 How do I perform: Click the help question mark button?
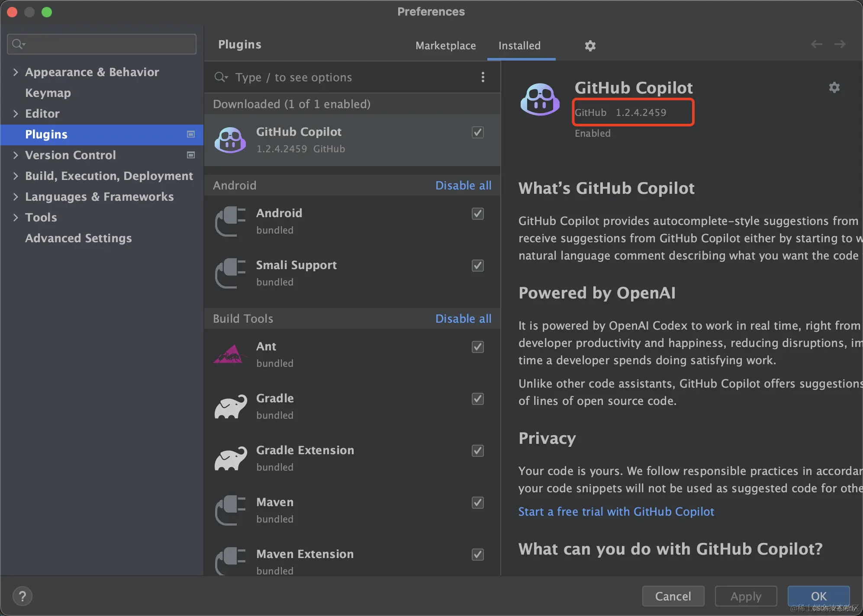(x=23, y=596)
